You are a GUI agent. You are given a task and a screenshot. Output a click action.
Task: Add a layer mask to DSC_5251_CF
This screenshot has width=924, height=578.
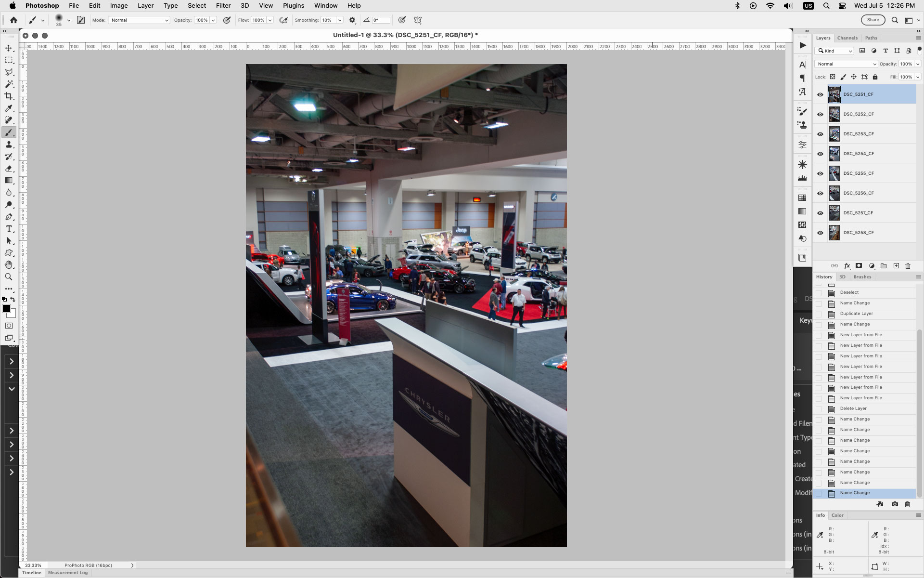[859, 266]
